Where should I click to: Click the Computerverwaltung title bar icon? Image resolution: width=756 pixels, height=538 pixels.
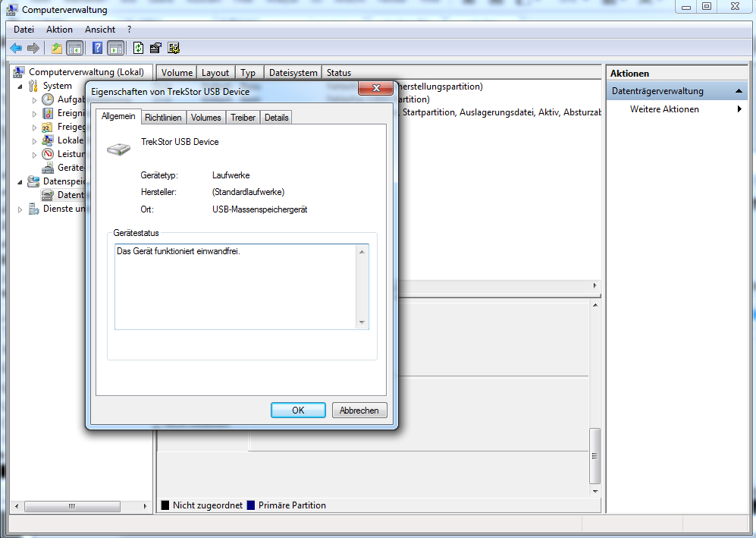click(11, 9)
